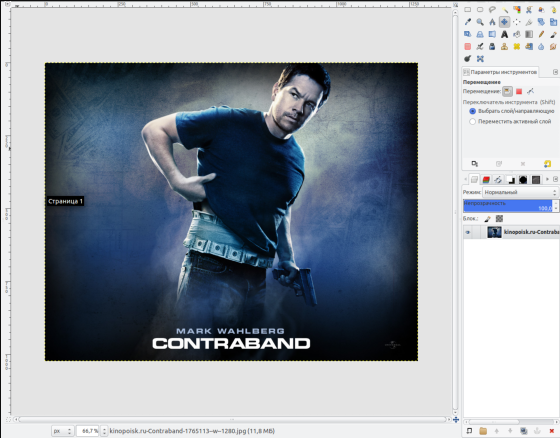Select the Perspective tool

click(x=480, y=34)
